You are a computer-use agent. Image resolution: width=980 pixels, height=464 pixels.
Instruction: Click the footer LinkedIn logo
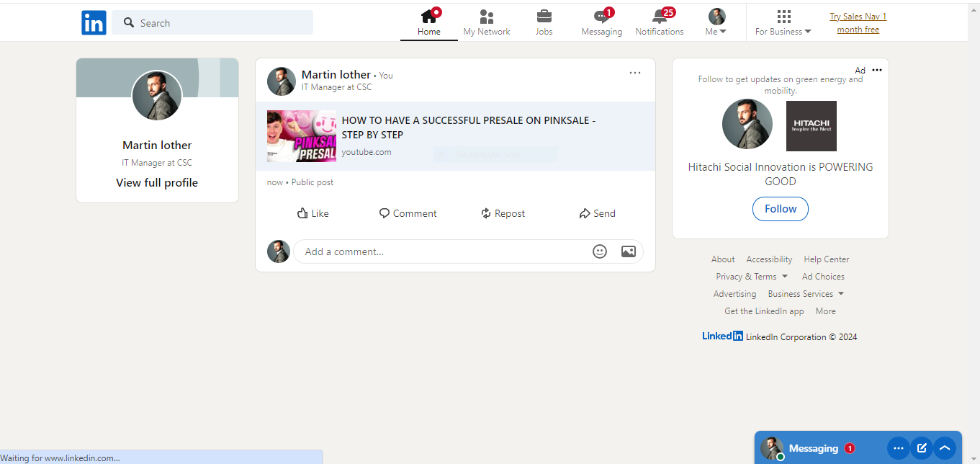[x=722, y=336]
